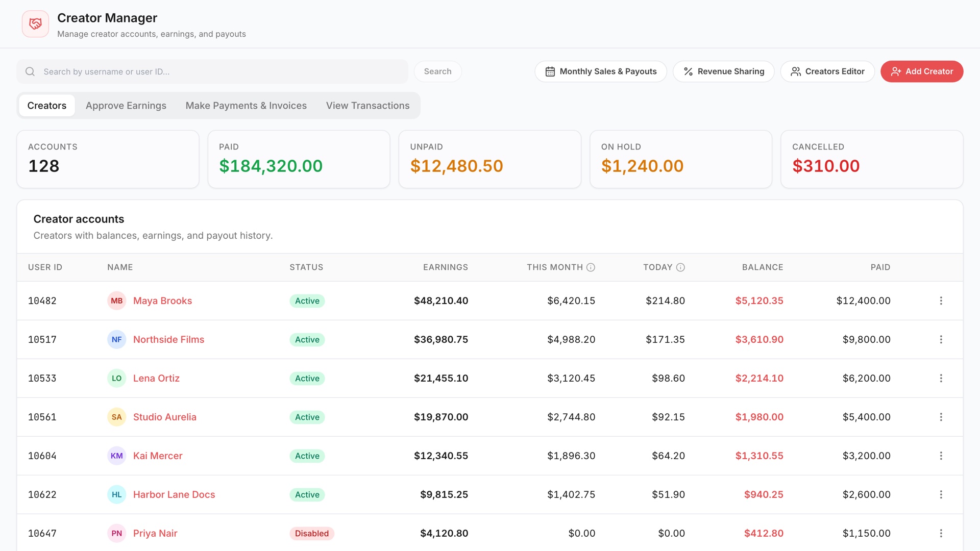Click Studio Aurelia SA avatar
Viewport: 980px width, 551px height.
116,417
